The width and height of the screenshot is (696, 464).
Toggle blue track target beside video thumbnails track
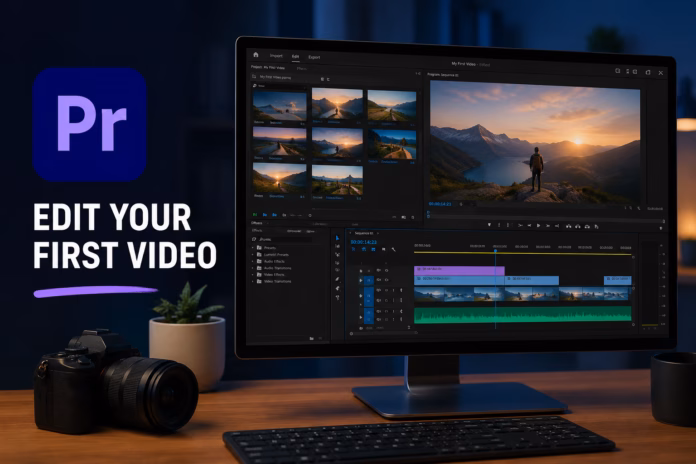369,296
